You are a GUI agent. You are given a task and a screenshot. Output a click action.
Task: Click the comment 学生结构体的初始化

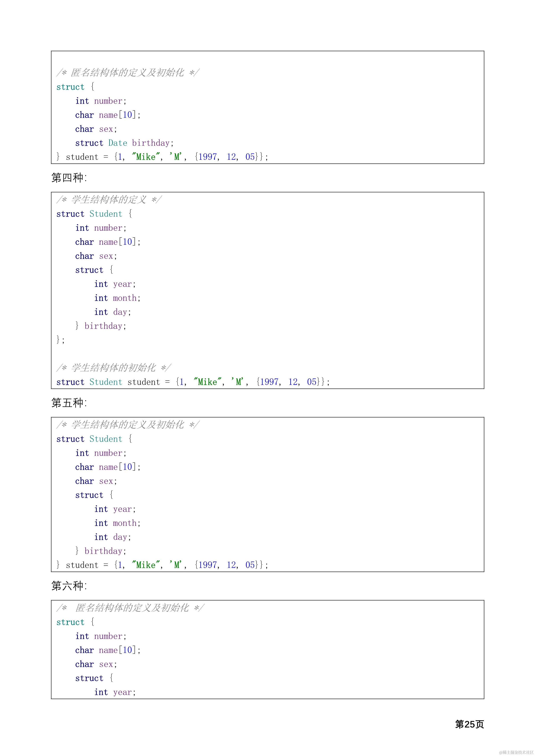click(x=113, y=368)
